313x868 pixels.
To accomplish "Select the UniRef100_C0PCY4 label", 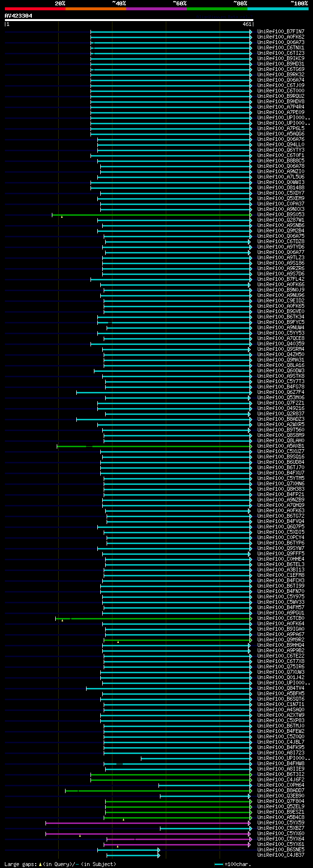I will tap(281, 538).
